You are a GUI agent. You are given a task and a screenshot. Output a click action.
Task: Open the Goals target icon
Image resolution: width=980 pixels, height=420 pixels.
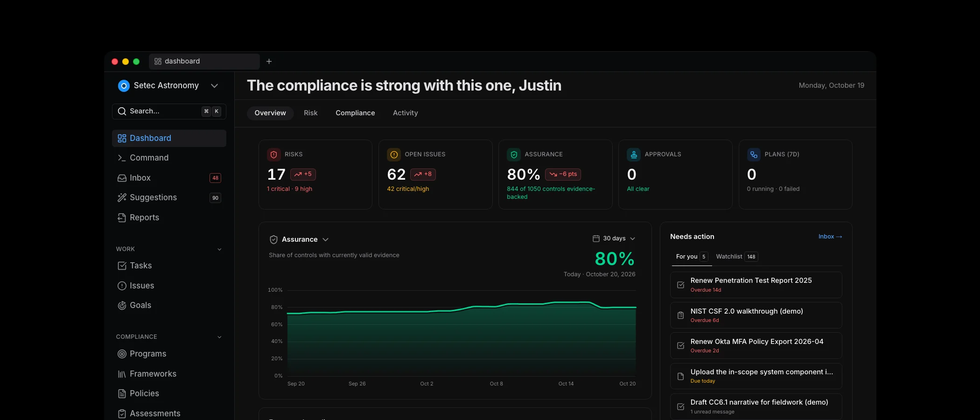coord(122,305)
